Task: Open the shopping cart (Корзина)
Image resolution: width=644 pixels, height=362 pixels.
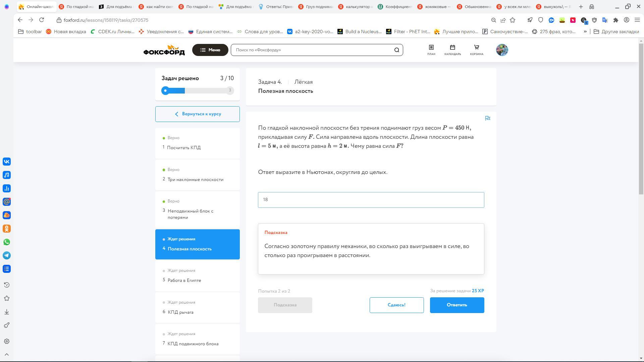Action: click(x=476, y=50)
